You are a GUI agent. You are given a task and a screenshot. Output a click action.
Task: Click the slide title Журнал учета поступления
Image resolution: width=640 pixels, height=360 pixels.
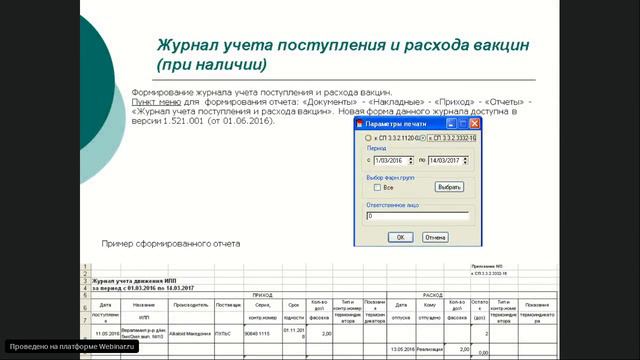343,55
